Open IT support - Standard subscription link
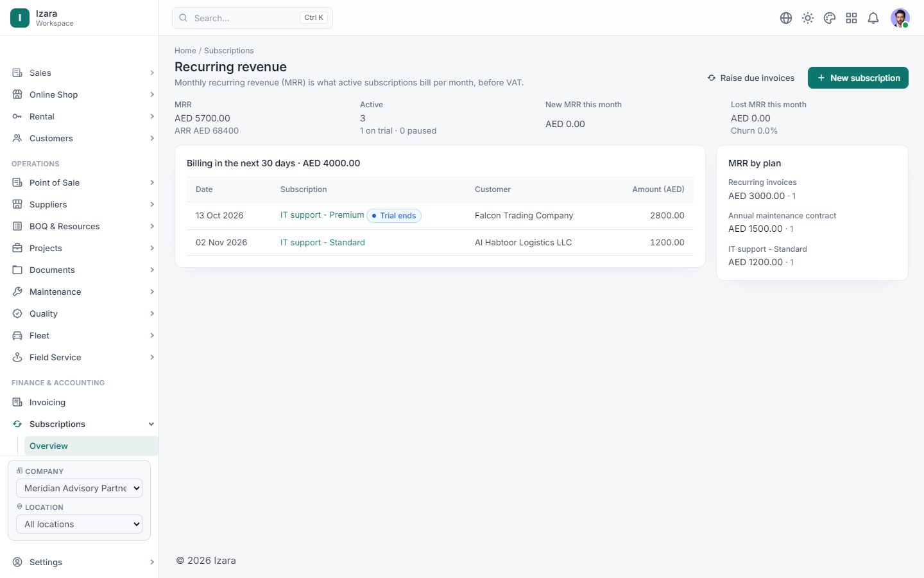 (x=323, y=242)
